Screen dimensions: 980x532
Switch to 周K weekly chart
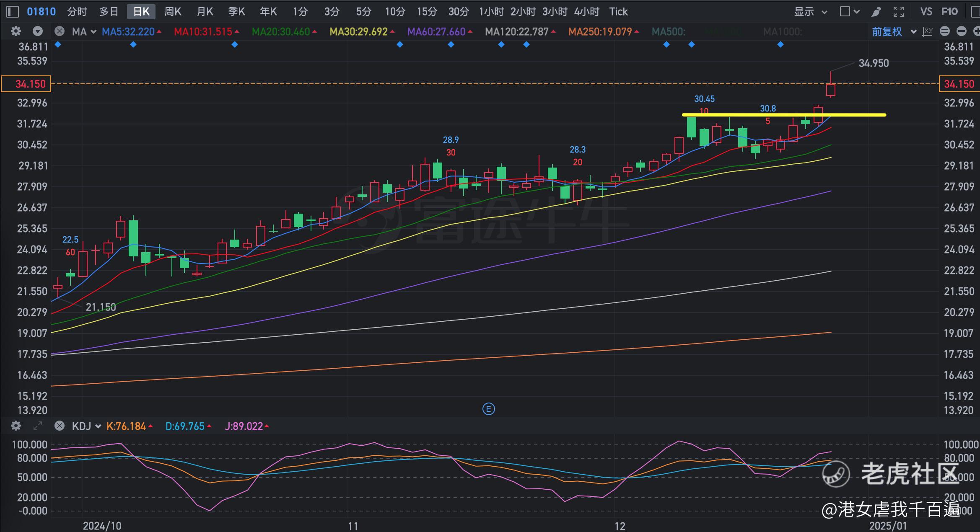[x=173, y=12]
